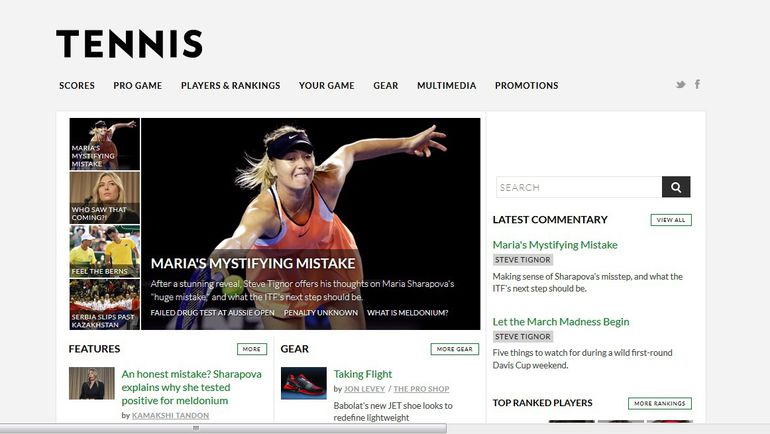The width and height of the screenshot is (770, 434).
Task: Open the Scores menu
Action: tap(77, 85)
